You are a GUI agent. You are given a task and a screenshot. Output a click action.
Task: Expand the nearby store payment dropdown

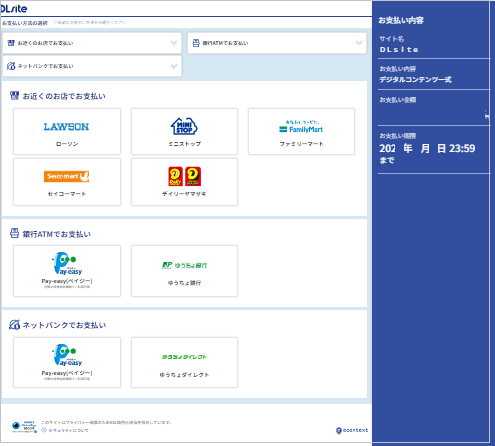click(92, 43)
